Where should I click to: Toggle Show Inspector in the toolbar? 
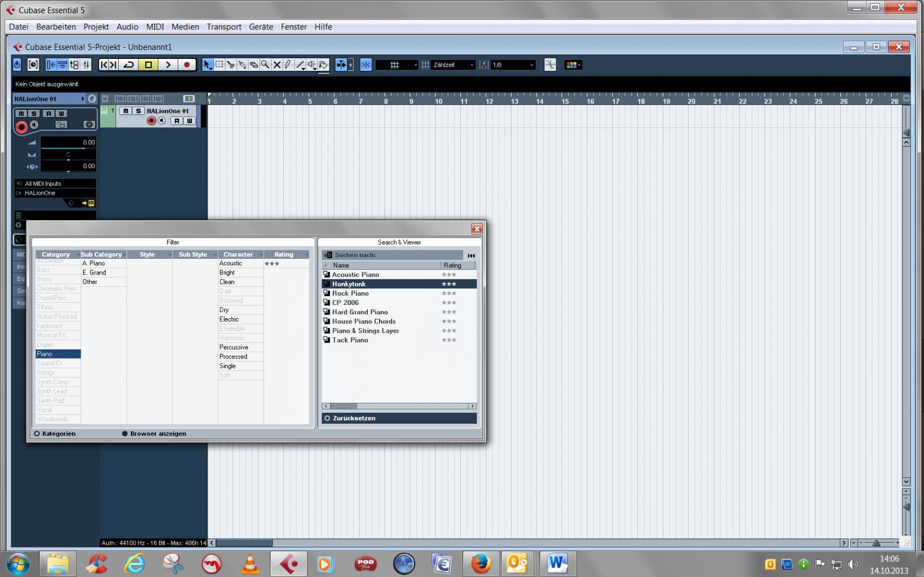pyautogui.click(x=51, y=65)
